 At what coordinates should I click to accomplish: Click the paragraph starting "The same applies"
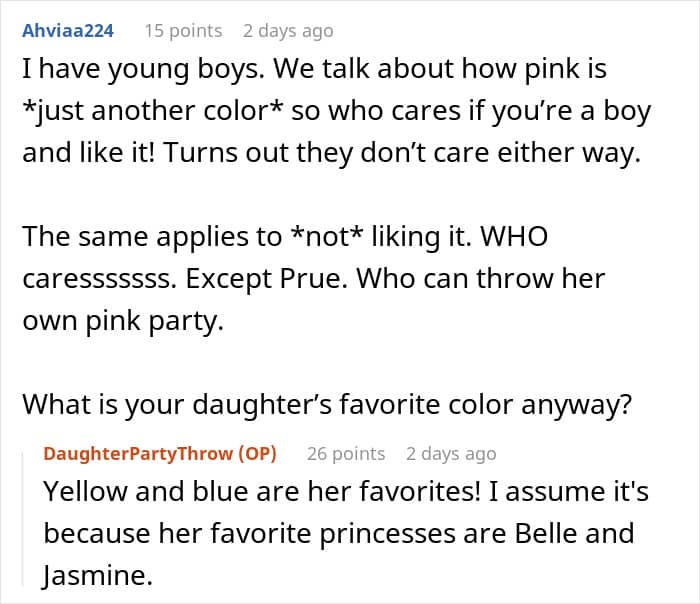point(313,278)
